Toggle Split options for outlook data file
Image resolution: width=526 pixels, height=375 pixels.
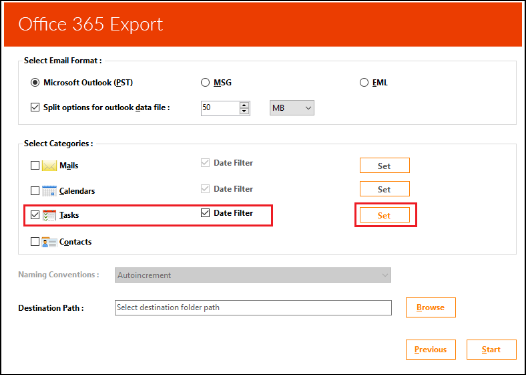(x=35, y=108)
